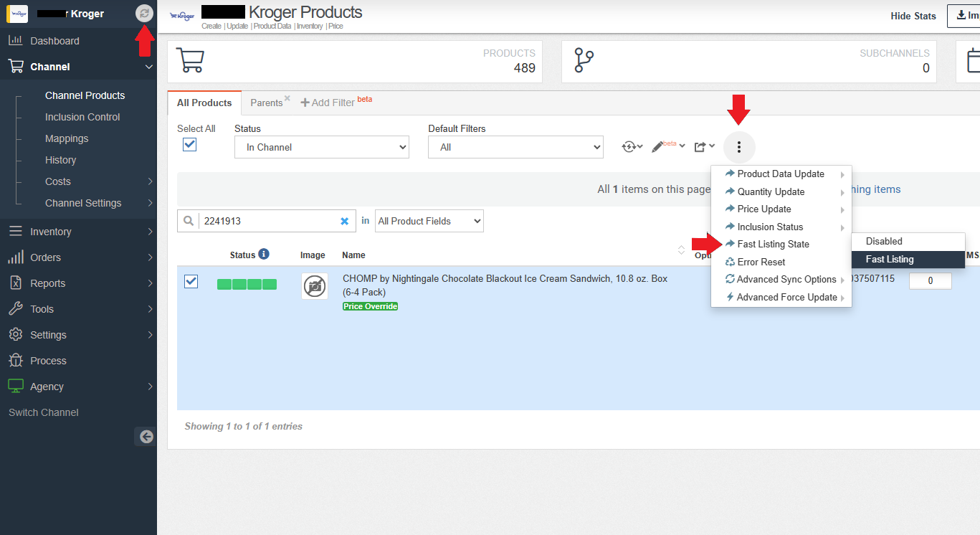Viewport: 980px width, 535px height.
Task: Close the Parents filter tab
Action: point(287,98)
